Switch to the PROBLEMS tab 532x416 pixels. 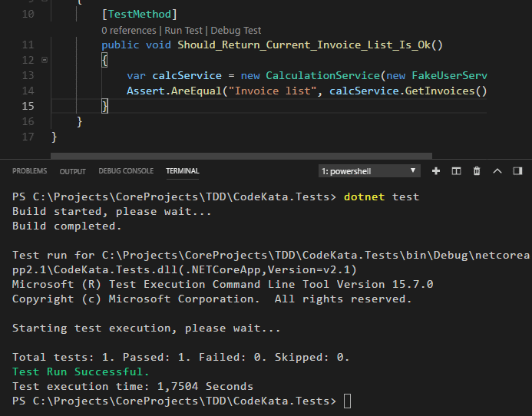(x=29, y=171)
